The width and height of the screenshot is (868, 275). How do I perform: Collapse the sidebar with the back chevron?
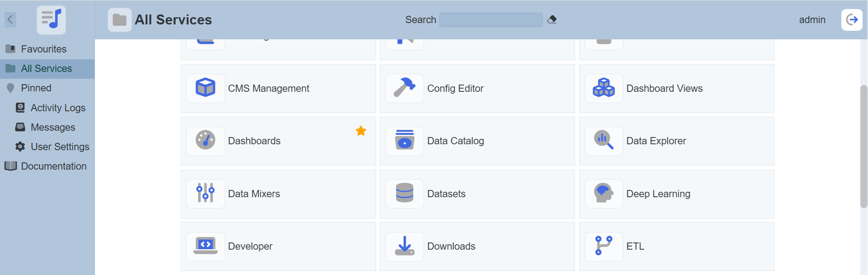point(10,19)
